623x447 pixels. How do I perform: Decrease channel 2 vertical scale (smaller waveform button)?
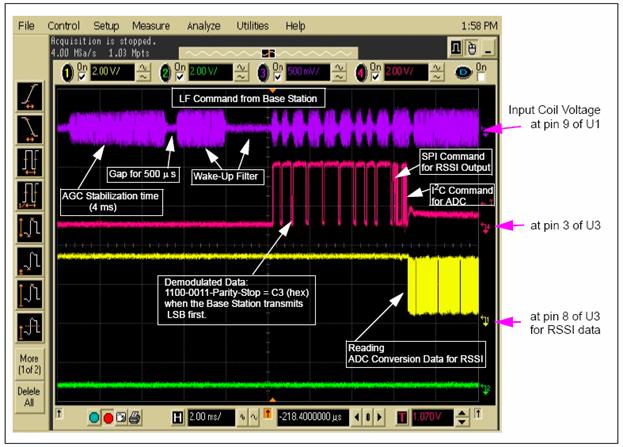241,77
